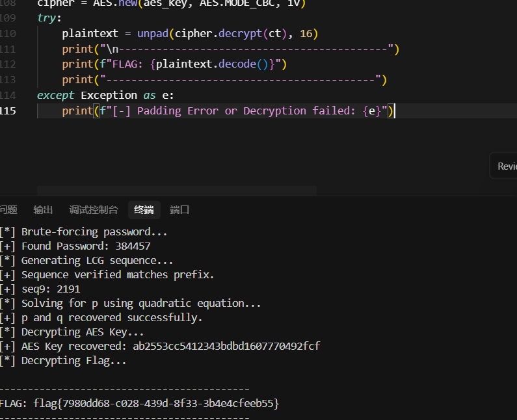Click line number 110 in the gutter

tap(8, 33)
